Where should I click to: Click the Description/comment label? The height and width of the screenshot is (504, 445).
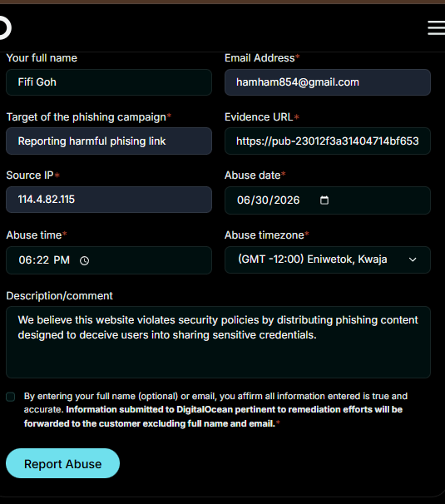tap(60, 296)
